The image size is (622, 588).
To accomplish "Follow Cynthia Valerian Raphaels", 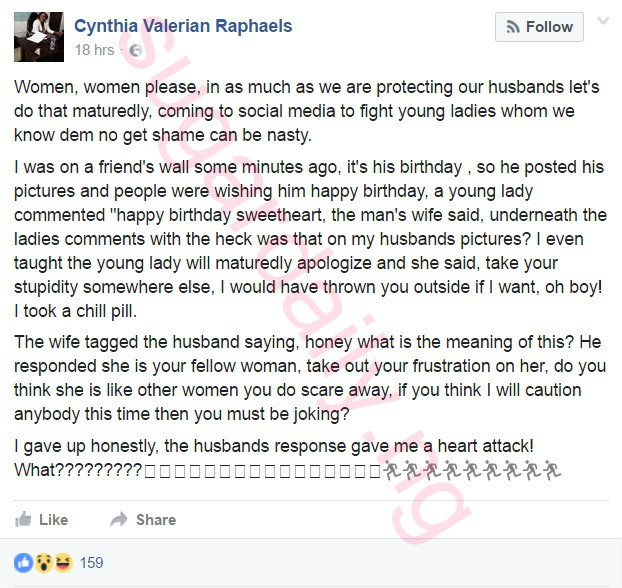I will click(539, 27).
